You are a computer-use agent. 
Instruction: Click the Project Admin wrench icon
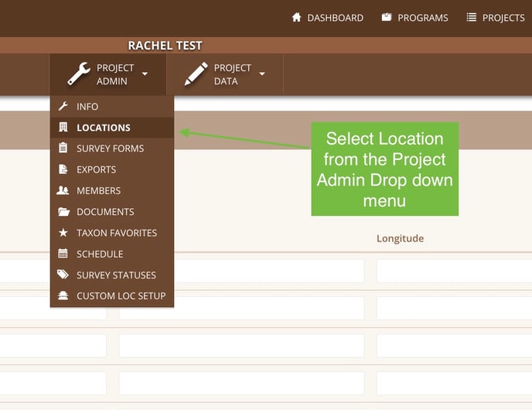click(79, 73)
